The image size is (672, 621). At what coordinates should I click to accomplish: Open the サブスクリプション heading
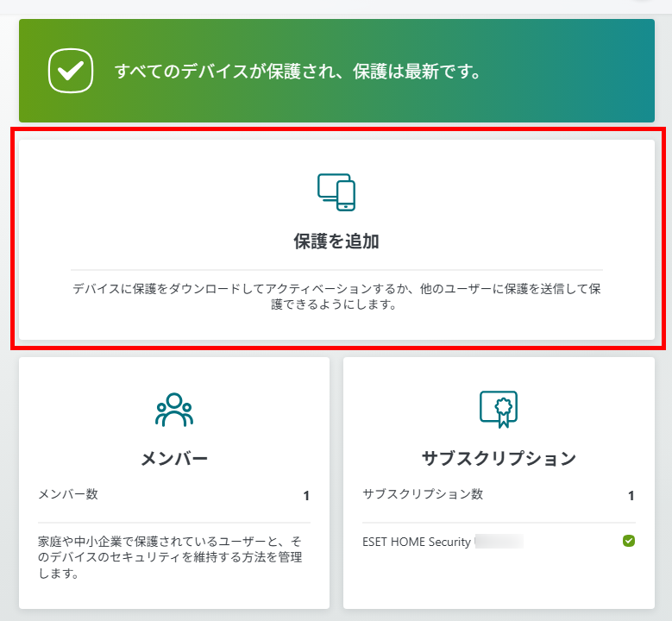point(498,458)
